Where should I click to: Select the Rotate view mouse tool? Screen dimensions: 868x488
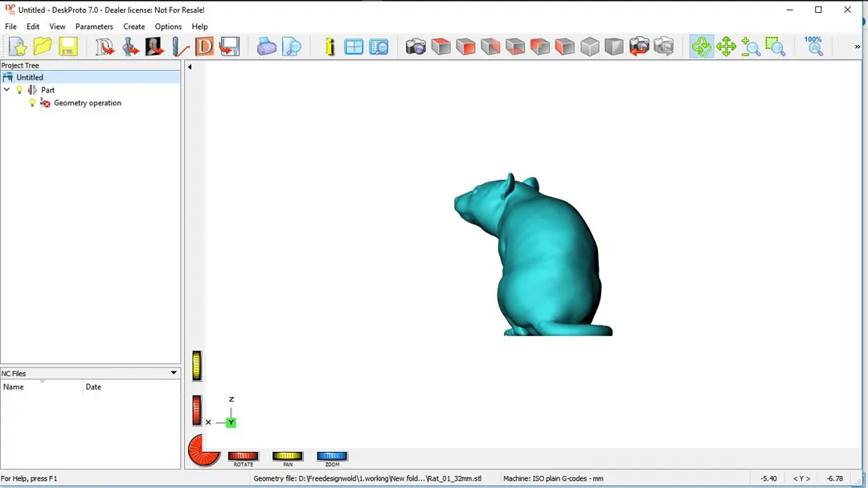[x=701, y=47]
